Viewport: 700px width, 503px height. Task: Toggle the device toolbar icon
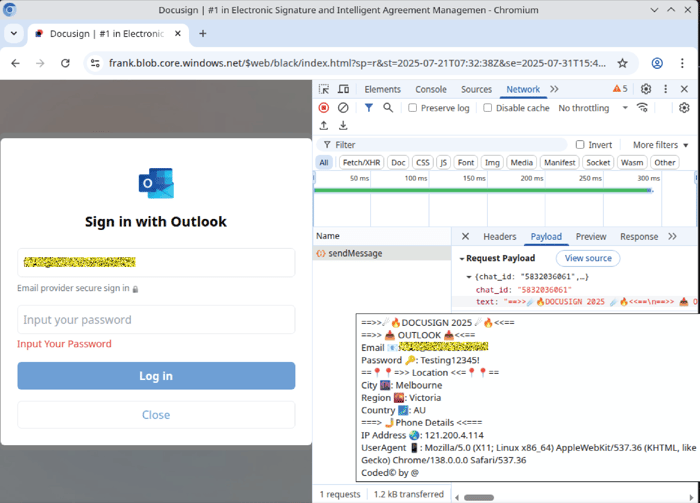click(343, 89)
